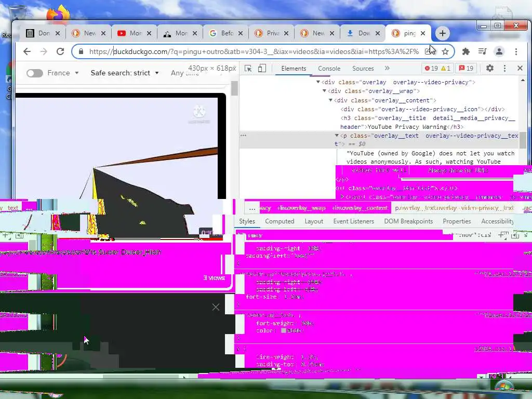The image size is (532, 399).
Task: Bookmark this page with the star icon
Action: (x=445, y=51)
